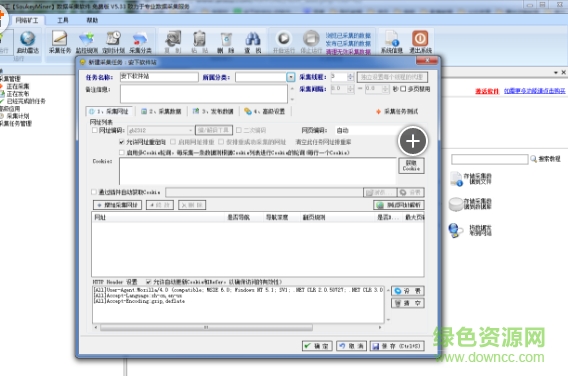Toggle 仅排重成功采集的网址 checkbox
Screen dimensions: 568x376
click(221, 142)
